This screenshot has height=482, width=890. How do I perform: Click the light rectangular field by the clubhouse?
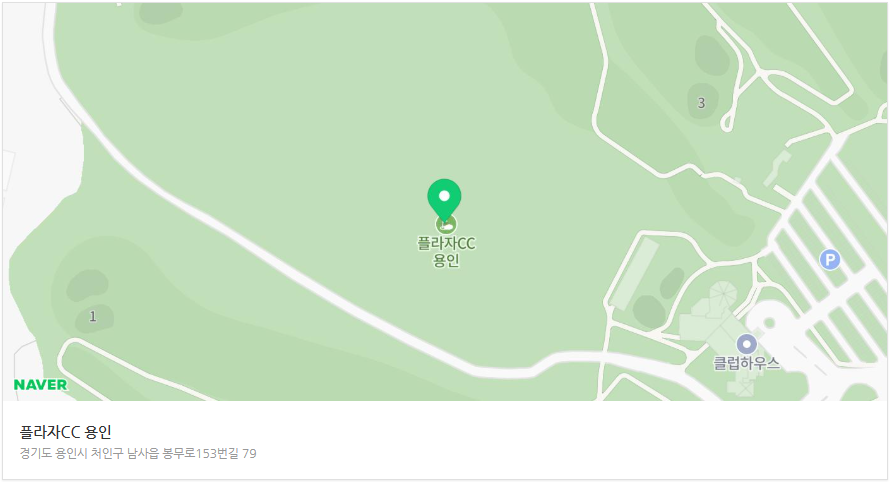[x=635, y=273]
